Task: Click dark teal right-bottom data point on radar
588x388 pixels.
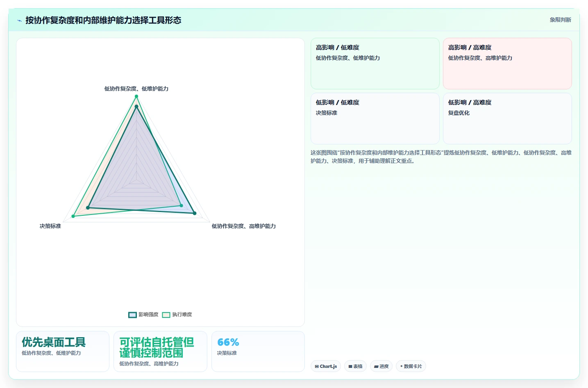Action: (x=195, y=213)
